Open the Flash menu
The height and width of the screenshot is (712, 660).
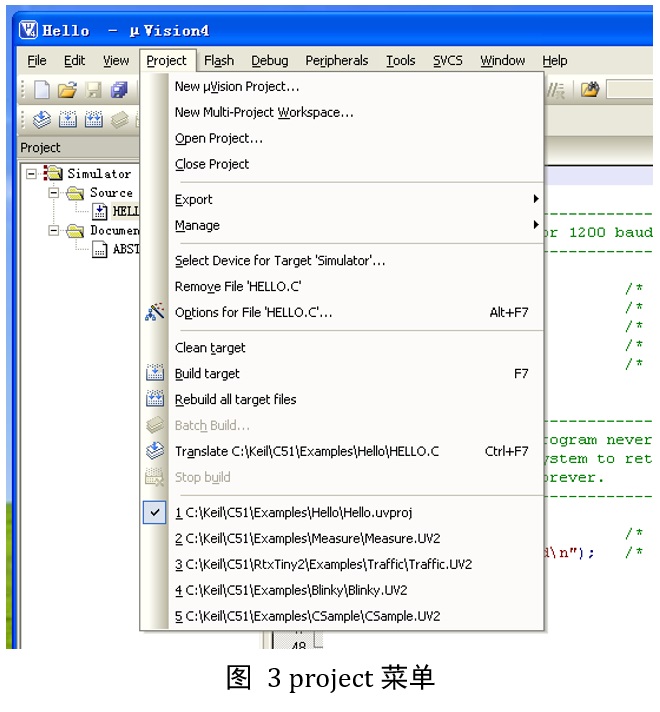[x=219, y=60]
